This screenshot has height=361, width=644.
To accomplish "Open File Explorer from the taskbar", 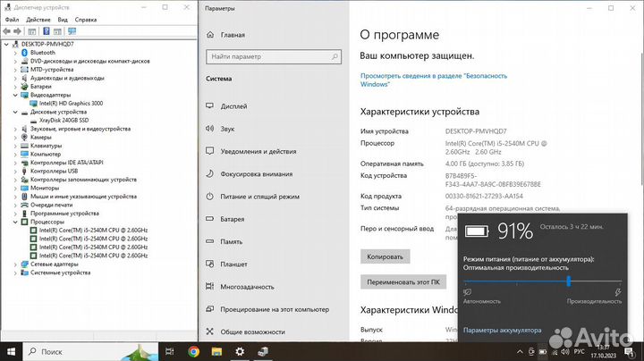I will click(216, 351).
